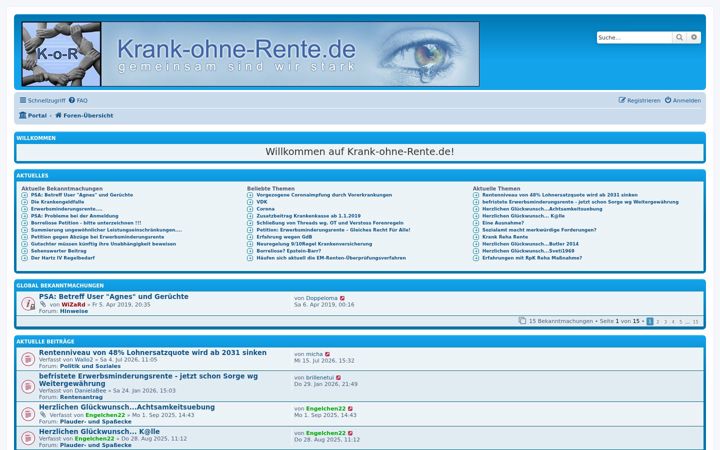Go to the Portal breadcrumb
The image size is (720, 450).
pyautogui.click(x=33, y=115)
